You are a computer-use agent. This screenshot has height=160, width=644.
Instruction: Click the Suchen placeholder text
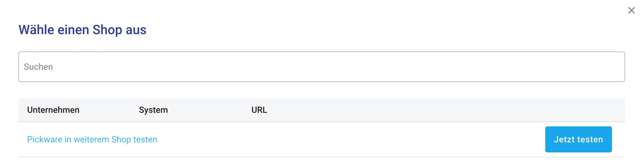39,66
